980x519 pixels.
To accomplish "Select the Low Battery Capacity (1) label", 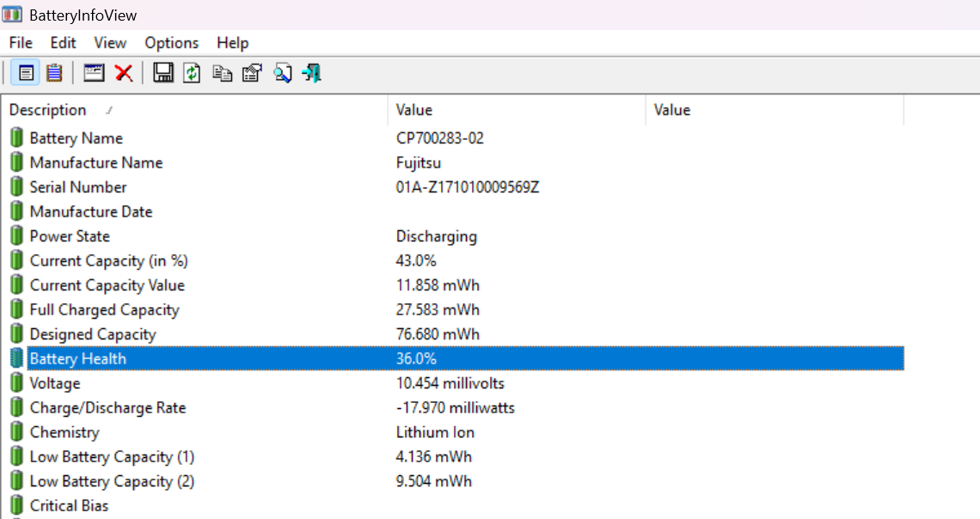I will click(112, 456).
